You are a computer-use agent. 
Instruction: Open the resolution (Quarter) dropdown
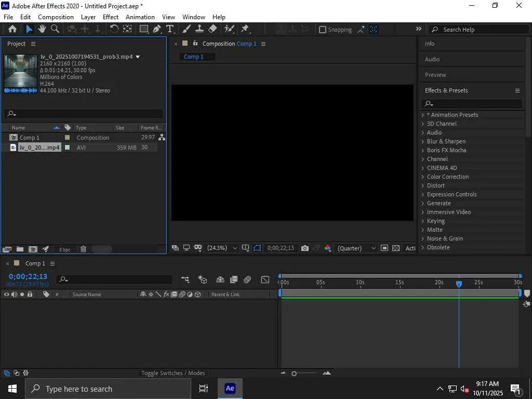click(x=356, y=248)
